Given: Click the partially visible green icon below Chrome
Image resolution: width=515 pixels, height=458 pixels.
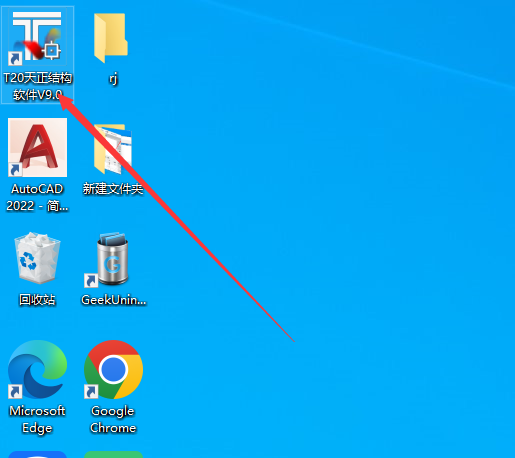Looking at the screenshot, I should (x=113, y=455).
